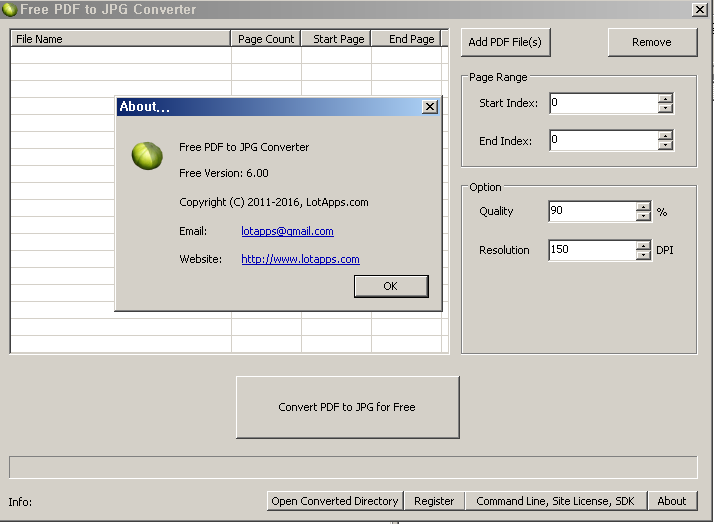The image size is (714, 524).
Task: Focus the Quality value field
Action: [x=592, y=211]
